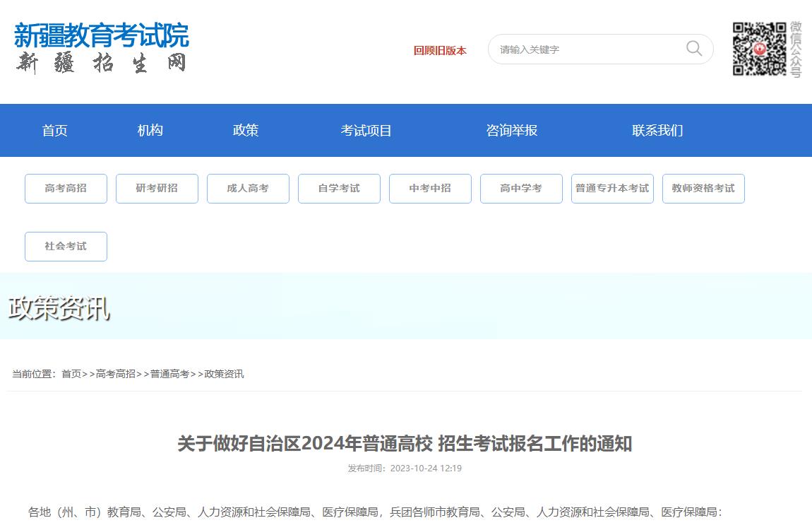The image size is (812, 530).
Task: Click the search magnifier icon
Action: click(694, 49)
